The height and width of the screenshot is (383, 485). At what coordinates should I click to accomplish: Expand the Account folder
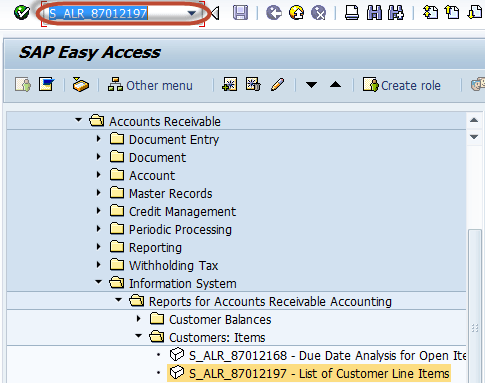[98, 174]
